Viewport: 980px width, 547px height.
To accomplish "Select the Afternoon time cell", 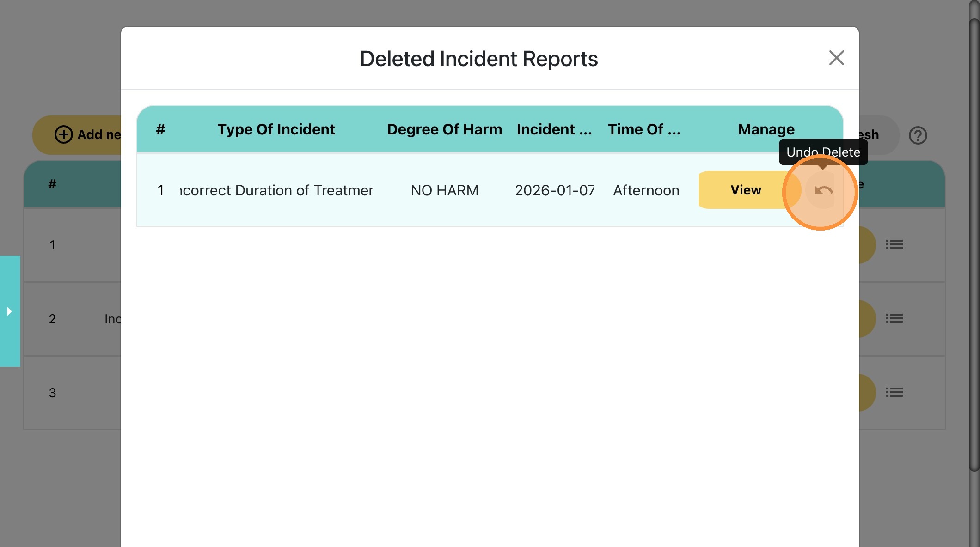I will (646, 190).
